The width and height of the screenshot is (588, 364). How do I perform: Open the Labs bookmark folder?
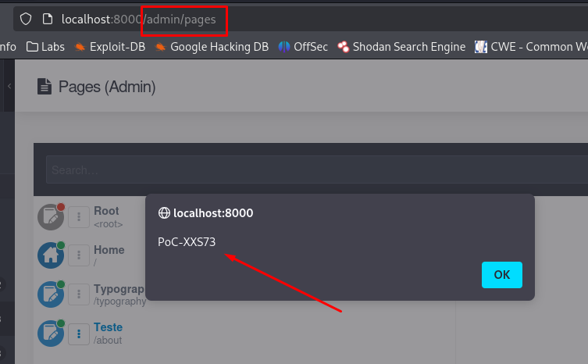point(45,47)
